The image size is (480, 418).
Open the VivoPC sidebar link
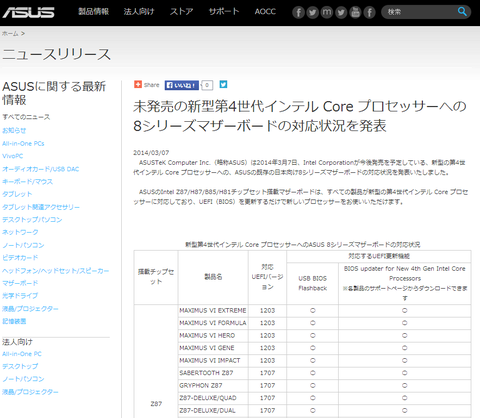[x=13, y=156]
